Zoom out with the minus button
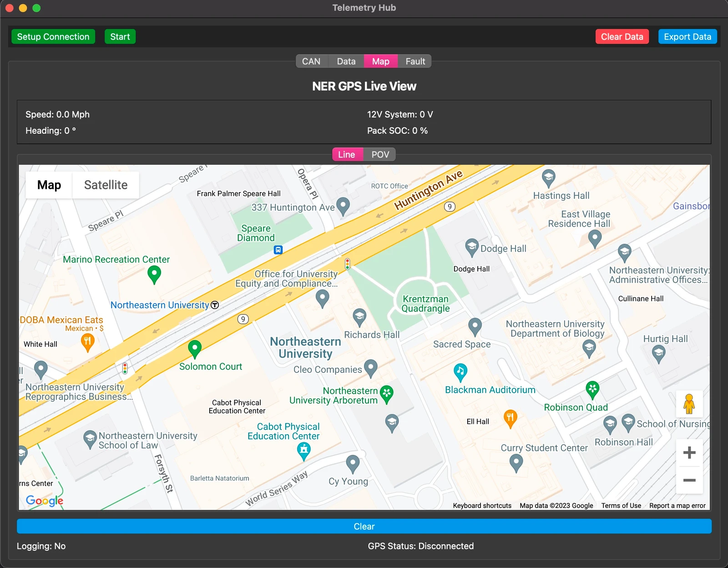 pyautogui.click(x=689, y=480)
